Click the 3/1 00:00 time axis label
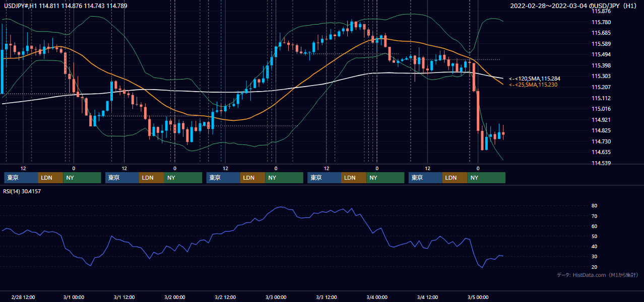The image size is (644, 302). 74,297
